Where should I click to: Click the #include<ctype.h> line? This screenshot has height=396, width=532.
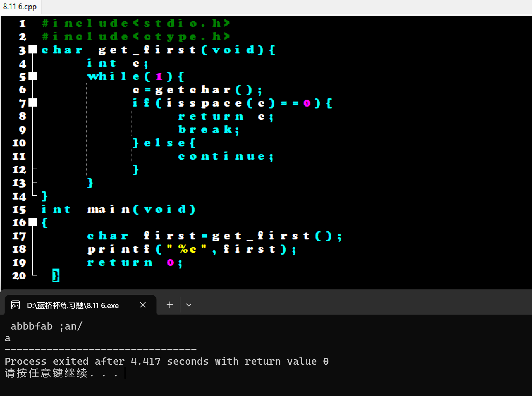(136, 37)
